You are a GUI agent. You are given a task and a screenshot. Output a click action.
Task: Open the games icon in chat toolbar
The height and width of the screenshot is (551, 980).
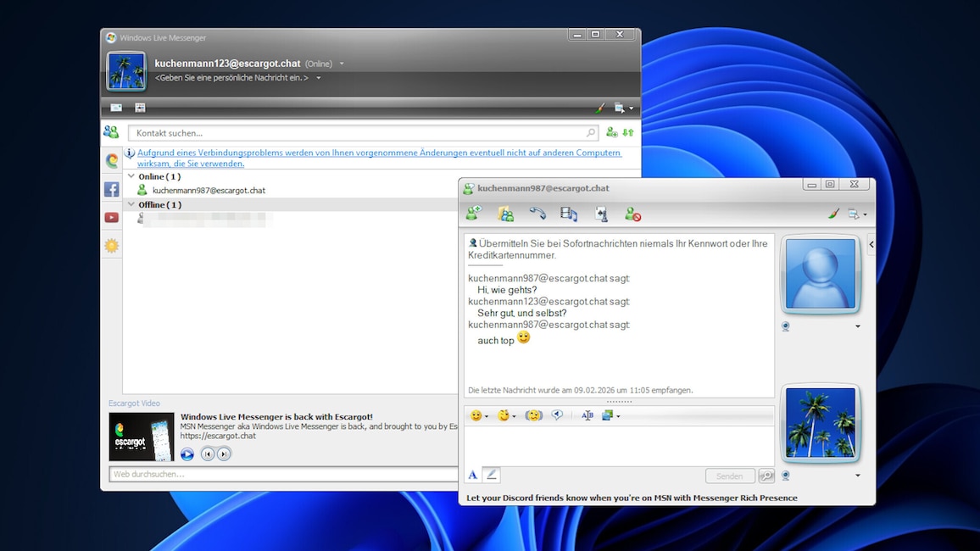point(600,214)
